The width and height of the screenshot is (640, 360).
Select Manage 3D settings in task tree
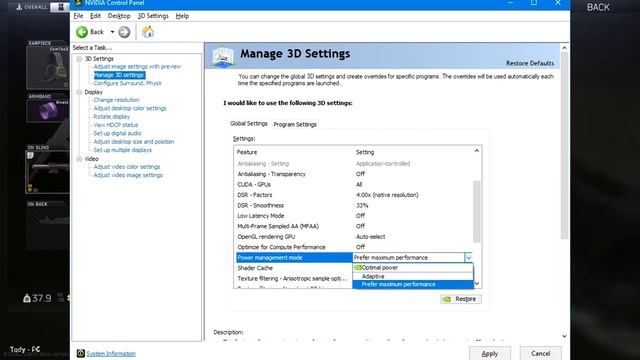pyautogui.click(x=119, y=75)
